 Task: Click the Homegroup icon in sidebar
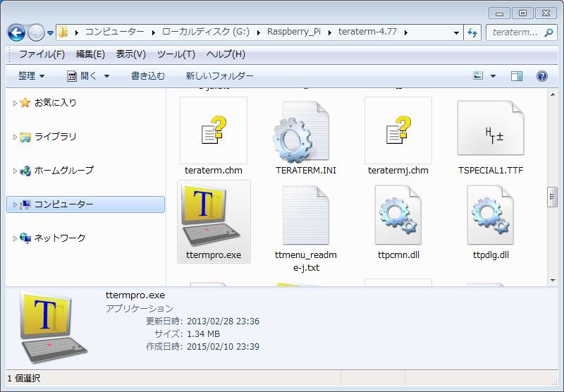point(25,171)
